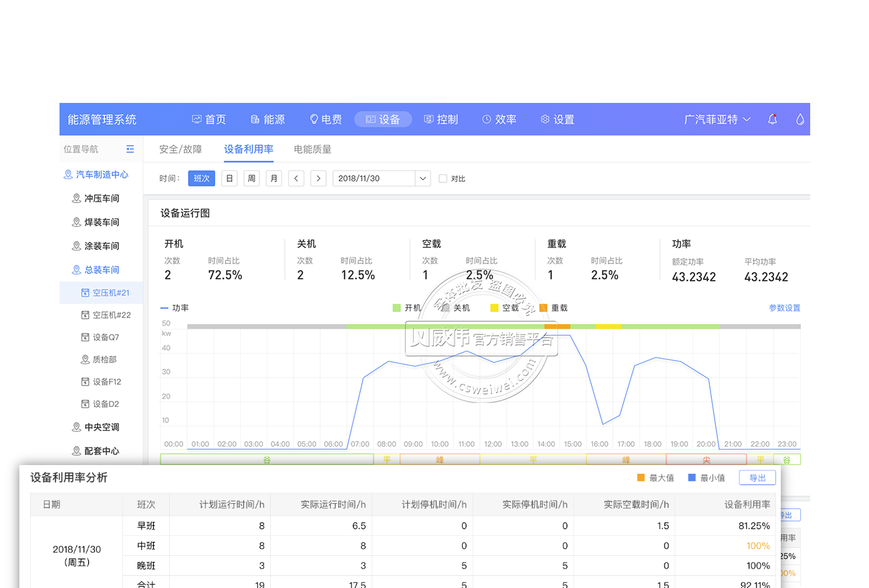The image size is (869, 588).
Task: Open 参数设置 parameter settings link
Action: point(784,308)
